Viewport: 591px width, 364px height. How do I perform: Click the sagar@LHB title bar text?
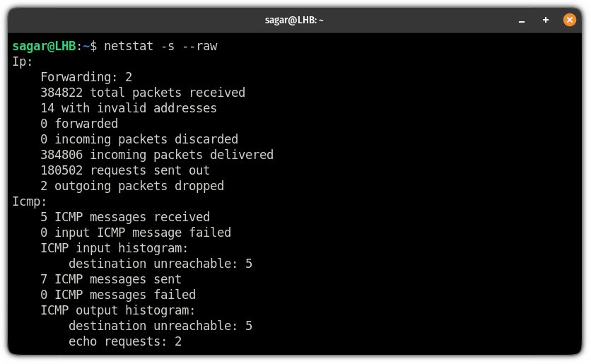click(294, 20)
